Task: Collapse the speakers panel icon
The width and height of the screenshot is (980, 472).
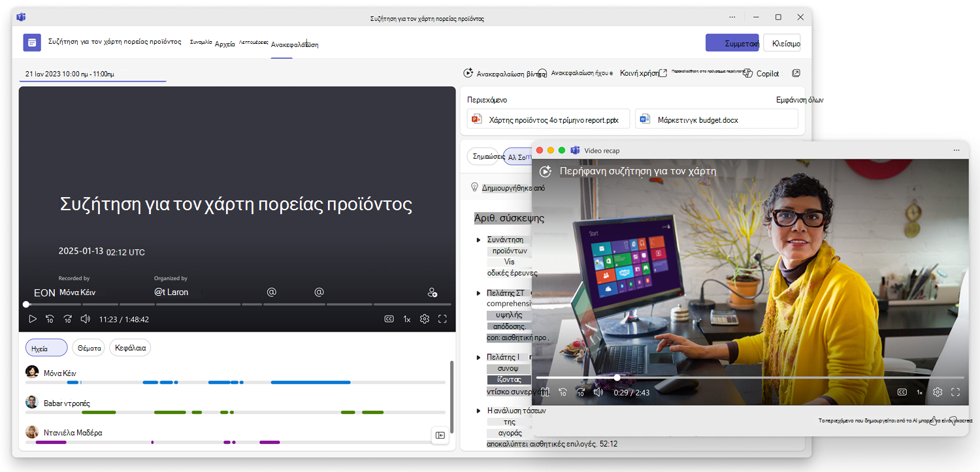Action: click(x=440, y=435)
